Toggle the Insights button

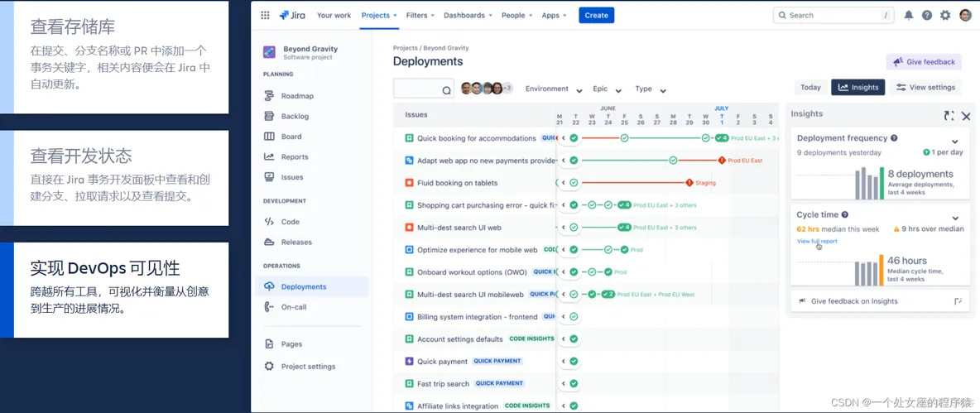[x=858, y=88]
